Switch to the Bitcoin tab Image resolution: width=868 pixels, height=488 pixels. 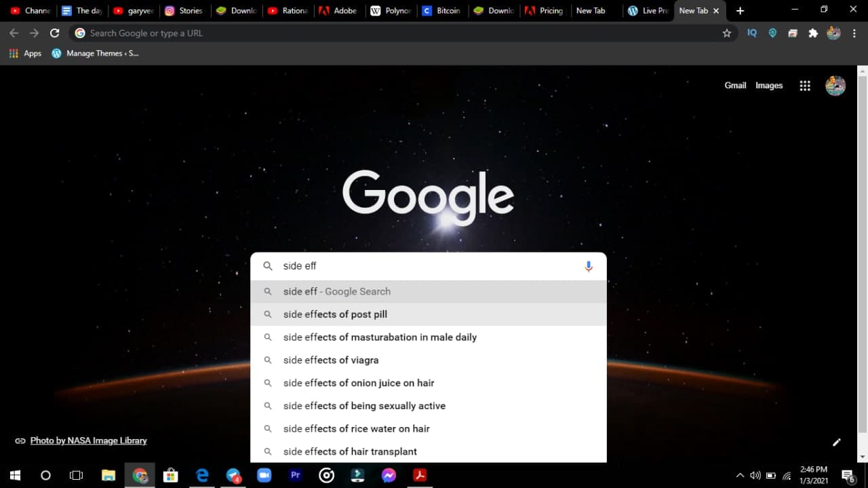tap(441, 11)
